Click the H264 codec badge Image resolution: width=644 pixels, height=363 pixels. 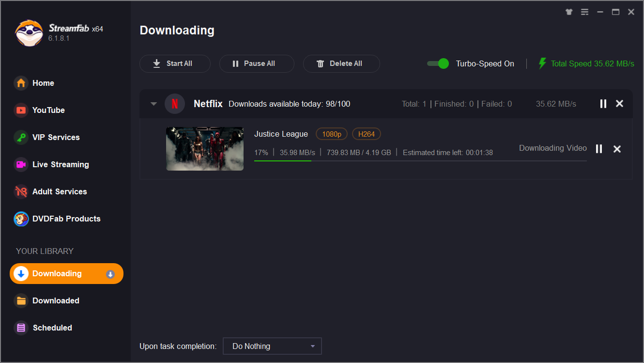[367, 134]
